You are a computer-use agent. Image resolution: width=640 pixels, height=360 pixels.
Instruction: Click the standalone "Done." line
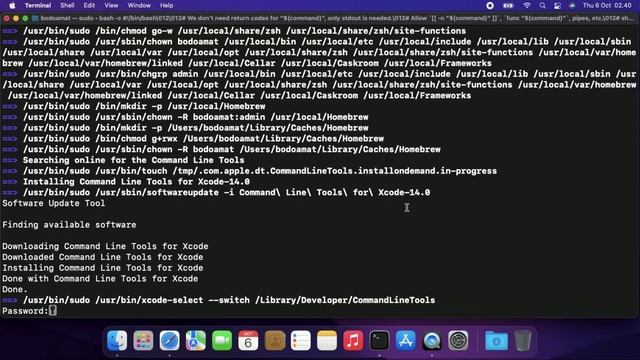click(x=15, y=289)
